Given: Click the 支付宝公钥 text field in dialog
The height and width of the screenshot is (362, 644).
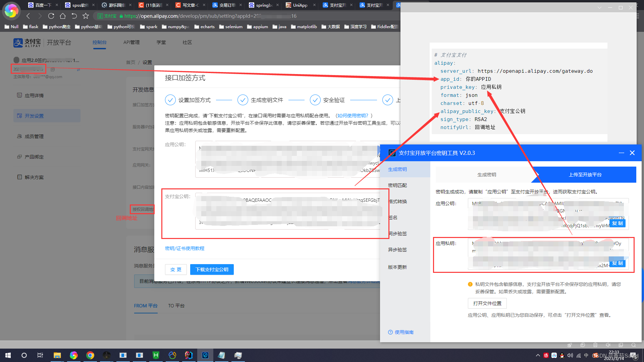Looking at the screenshot, I should pyautogui.click(x=288, y=211).
